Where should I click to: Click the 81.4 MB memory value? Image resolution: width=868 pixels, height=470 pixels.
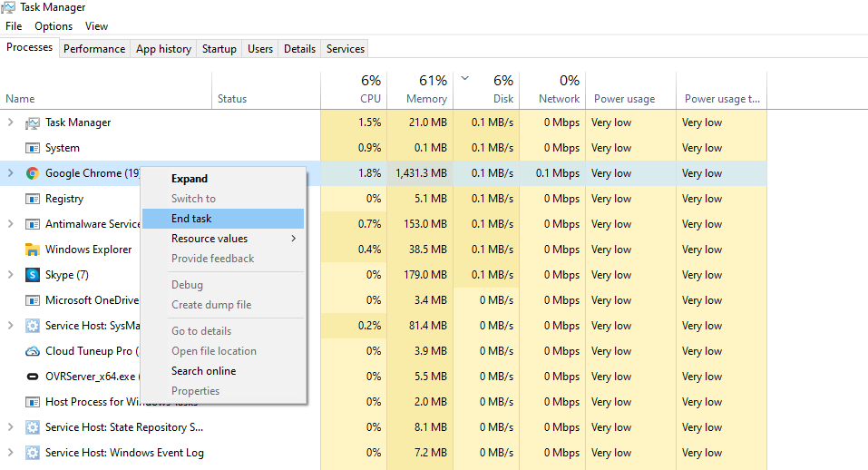428,326
